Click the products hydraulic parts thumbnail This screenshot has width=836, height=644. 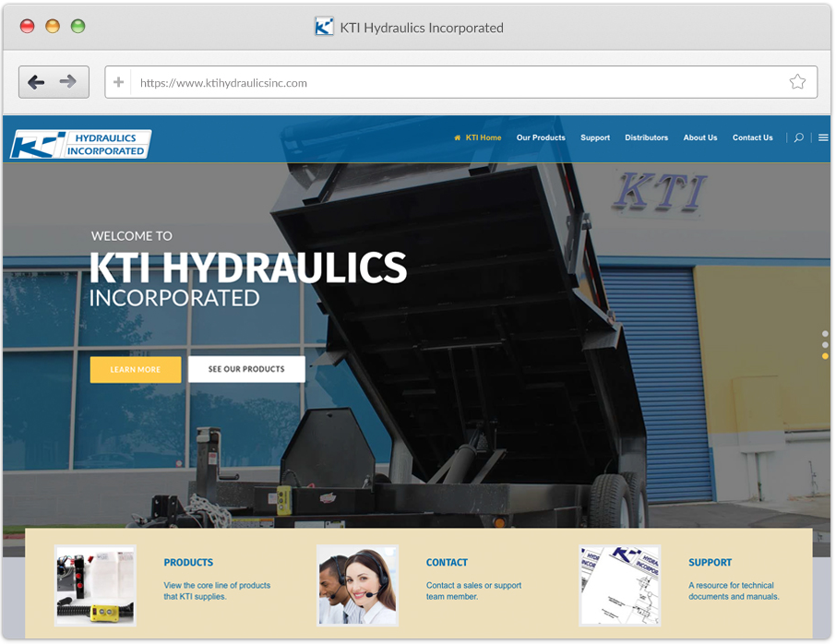tap(95, 585)
